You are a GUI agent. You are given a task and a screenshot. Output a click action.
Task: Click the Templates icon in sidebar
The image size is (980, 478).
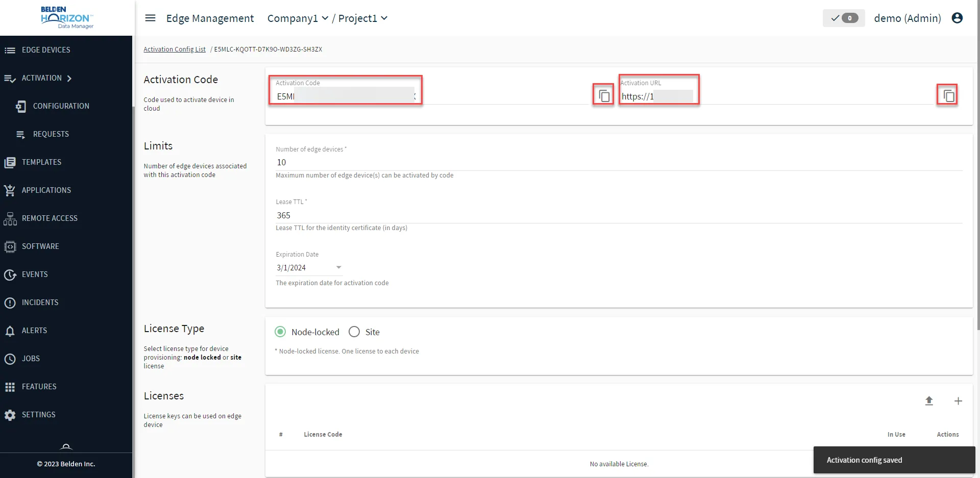tap(10, 162)
